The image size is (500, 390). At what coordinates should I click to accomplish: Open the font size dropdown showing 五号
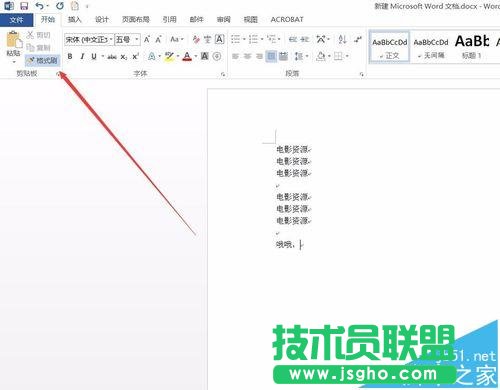click(x=137, y=40)
